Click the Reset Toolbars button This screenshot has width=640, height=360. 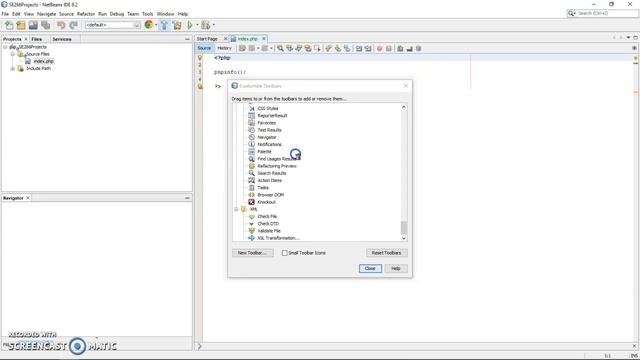(386, 253)
